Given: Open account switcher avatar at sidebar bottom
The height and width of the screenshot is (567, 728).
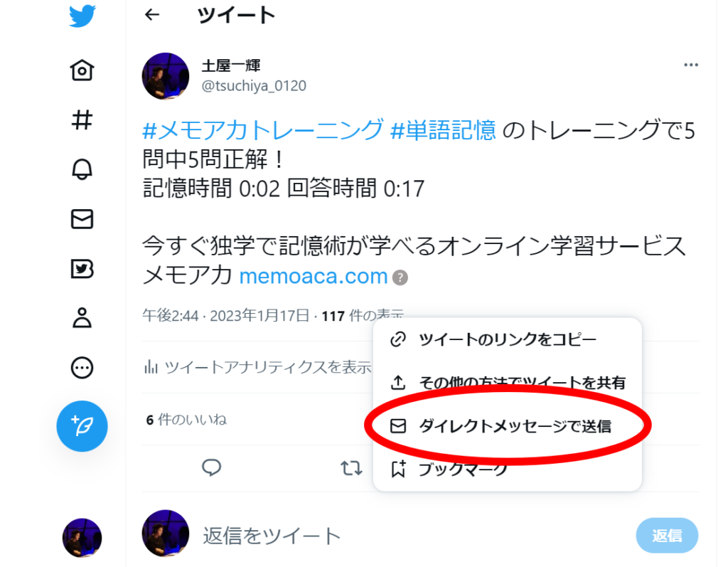Looking at the screenshot, I should tap(82, 538).
